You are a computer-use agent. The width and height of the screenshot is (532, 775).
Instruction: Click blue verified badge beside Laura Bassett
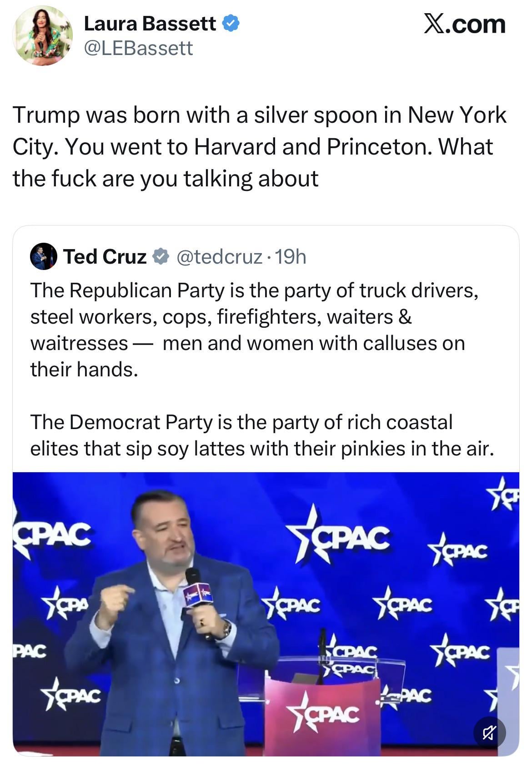pos(231,23)
